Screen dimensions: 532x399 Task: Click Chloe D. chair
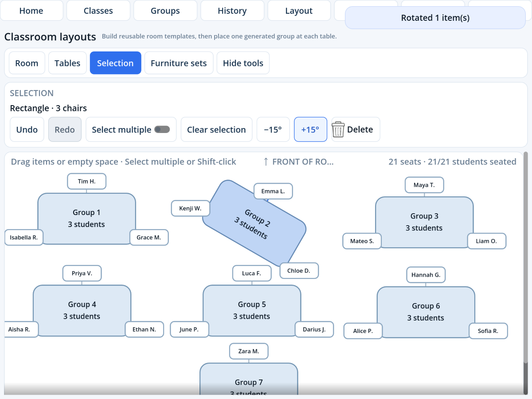(299, 270)
